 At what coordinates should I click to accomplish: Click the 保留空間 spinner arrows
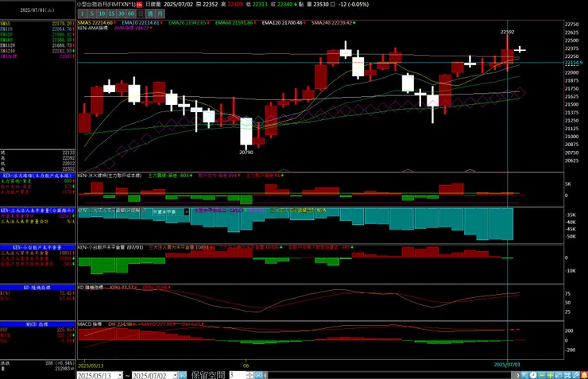coord(250,375)
